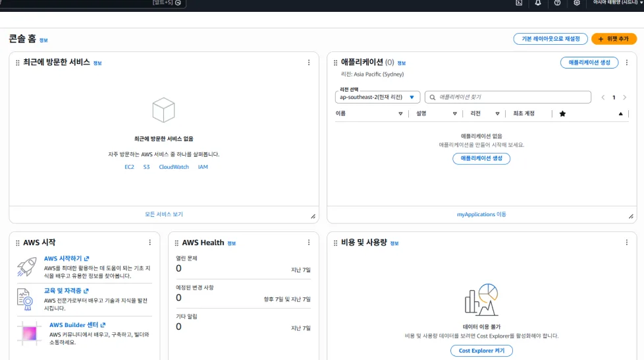Click the ascending sort arrow in applications table
The height and width of the screenshot is (360, 644).
point(620,114)
